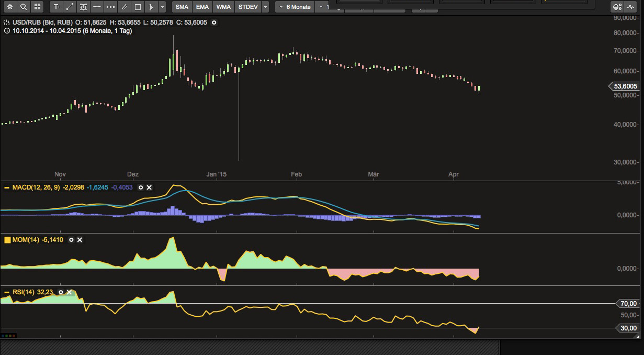Click the Dez label on time axis
The width and height of the screenshot is (644, 355).
(133, 174)
